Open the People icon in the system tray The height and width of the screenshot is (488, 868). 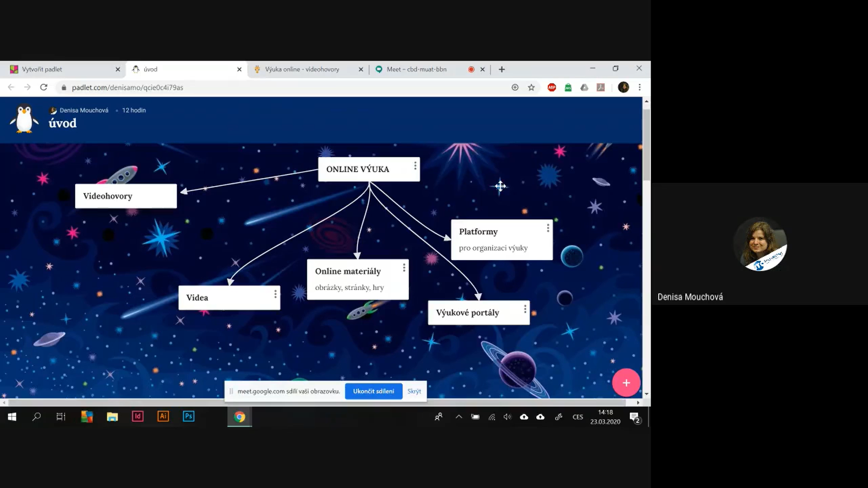pyautogui.click(x=439, y=417)
